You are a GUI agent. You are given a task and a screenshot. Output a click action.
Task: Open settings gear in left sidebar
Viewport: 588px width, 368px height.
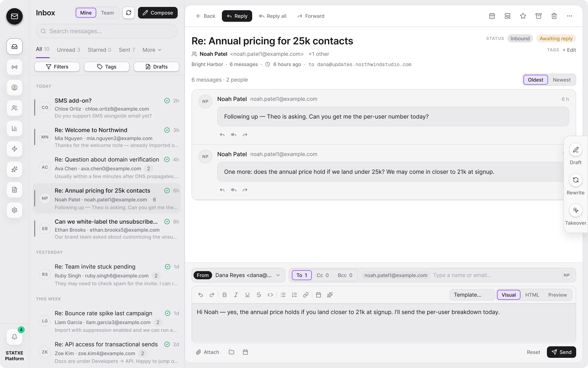click(14, 210)
